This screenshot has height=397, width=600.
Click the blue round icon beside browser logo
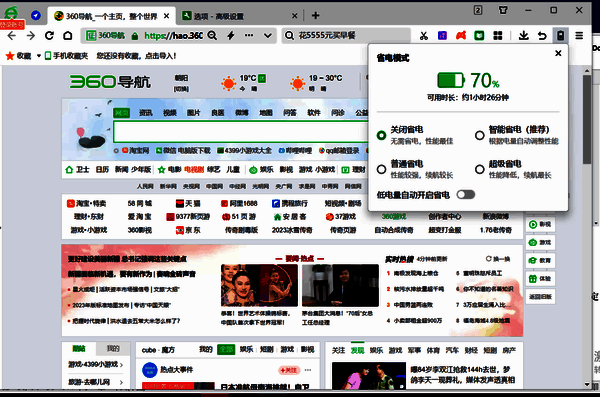click(x=36, y=15)
